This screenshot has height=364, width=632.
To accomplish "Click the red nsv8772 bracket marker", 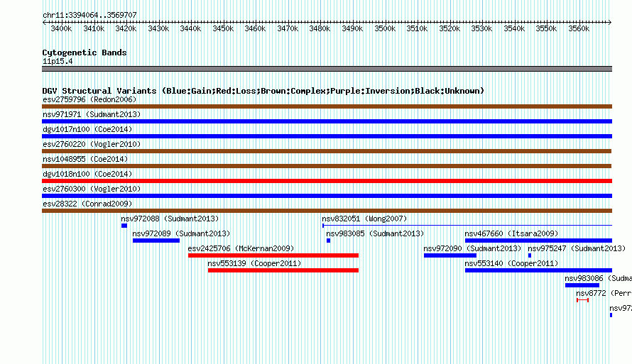I will pyautogui.click(x=582, y=300).
